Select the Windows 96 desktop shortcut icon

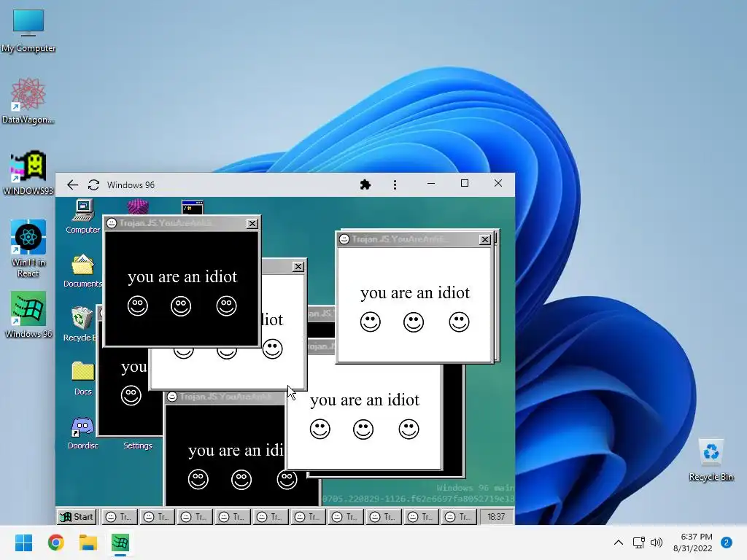[x=28, y=315]
